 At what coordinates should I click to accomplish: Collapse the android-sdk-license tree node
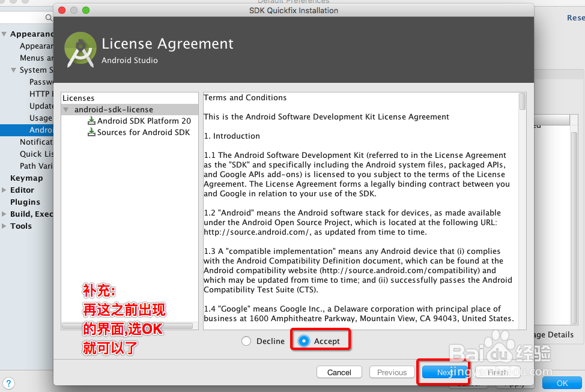[x=66, y=110]
